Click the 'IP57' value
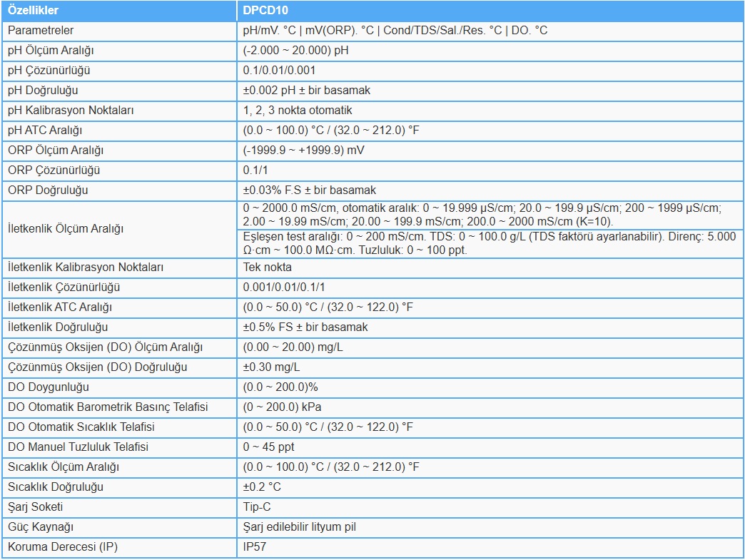 pyautogui.click(x=254, y=546)
